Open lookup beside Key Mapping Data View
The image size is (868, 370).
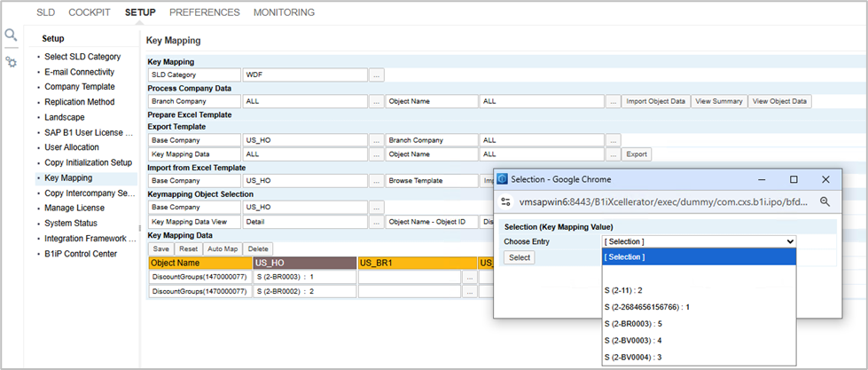click(x=377, y=222)
